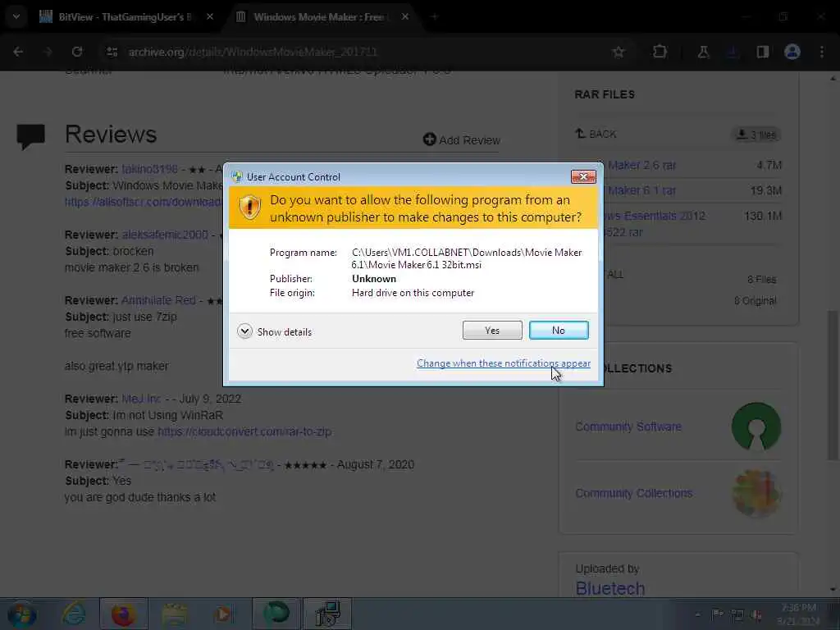Launch Internet Explorer from taskbar

click(74, 614)
